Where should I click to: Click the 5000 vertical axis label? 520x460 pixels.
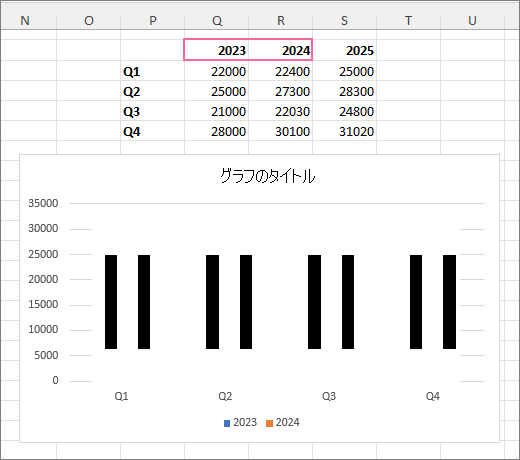(x=46, y=355)
